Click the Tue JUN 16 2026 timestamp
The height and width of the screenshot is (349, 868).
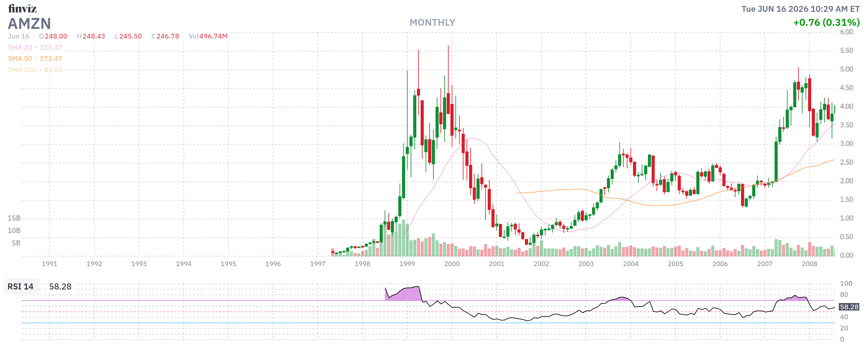click(800, 9)
